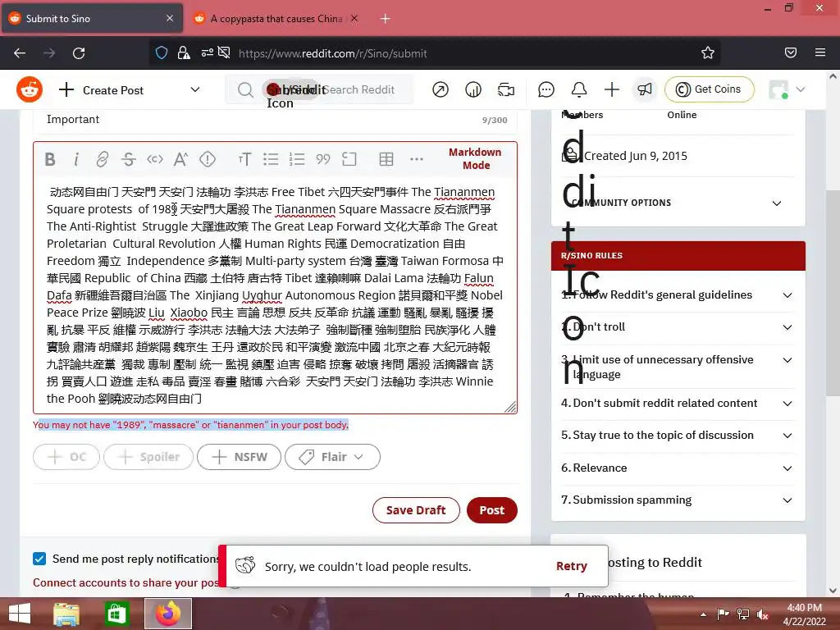840x630 pixels.
Task: Apply strikethrough formatting
Action: (x=129, y=159)
